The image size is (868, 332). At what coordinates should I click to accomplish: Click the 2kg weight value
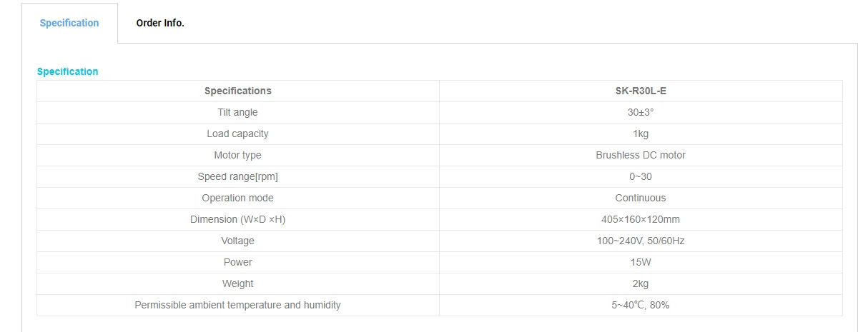pyautogui.click(x=640, y=283)
